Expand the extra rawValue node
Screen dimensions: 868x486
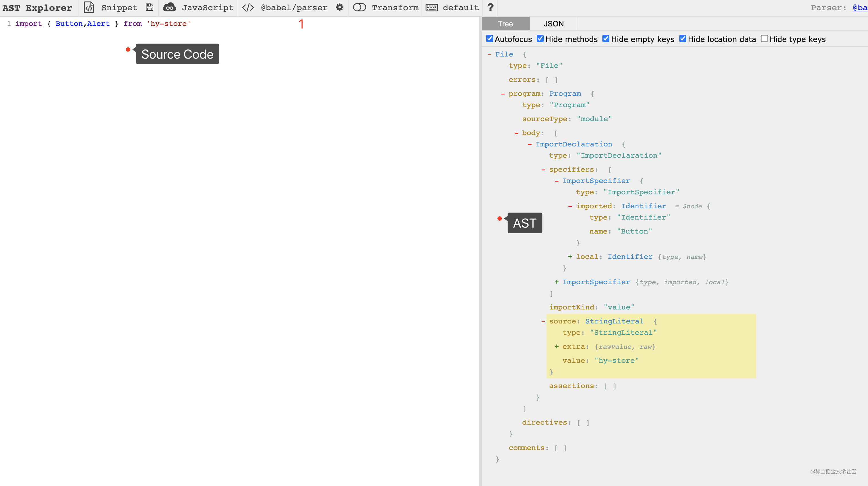tap(557, 347)
